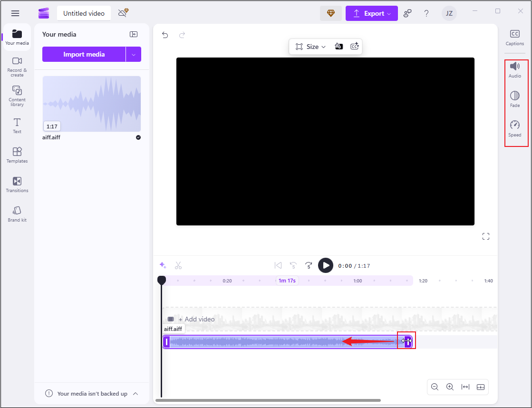Click the Export button
The width and height of the screenshot is (532, 408).
pyautogui.click(x=371, y=13)
